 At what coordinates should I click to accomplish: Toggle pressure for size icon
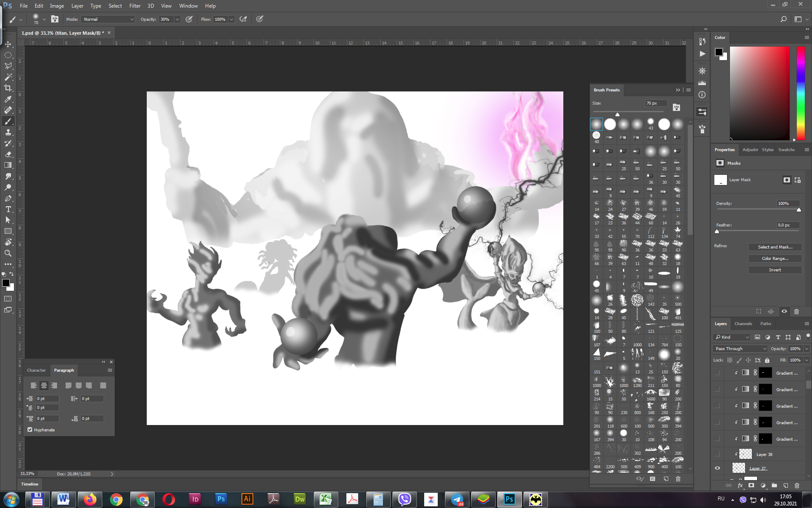click(260, 19)
